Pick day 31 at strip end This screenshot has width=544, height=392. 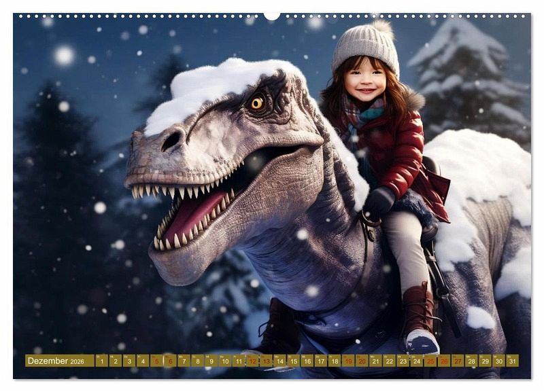[512, 361]
